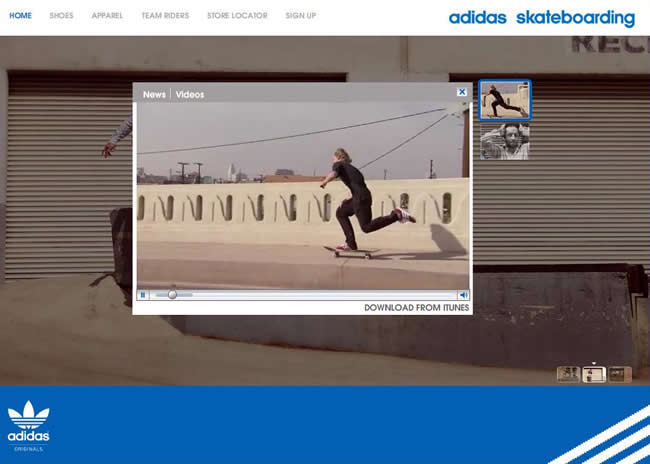
Task: Select the skater pushing video thumbnail
Action: pyautogui.click(x=504, y=100)
